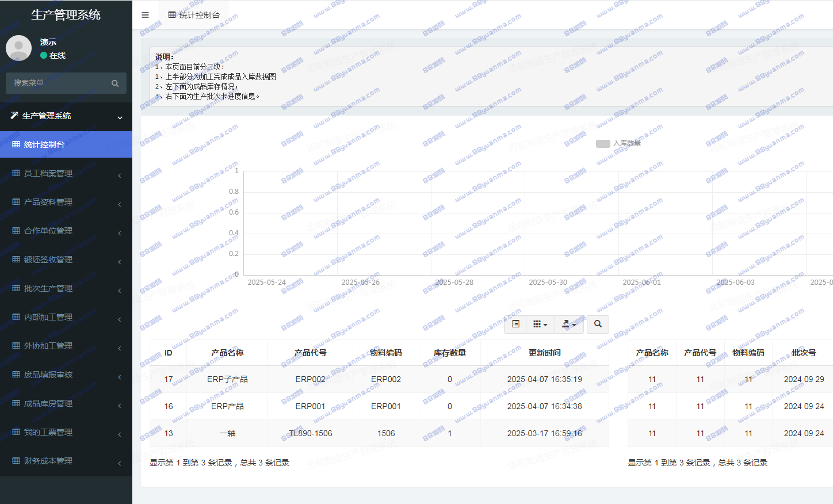Click the 合作单位管理 table icon
The height and width of the screenshot is (504, 833).
coord(16,231)
